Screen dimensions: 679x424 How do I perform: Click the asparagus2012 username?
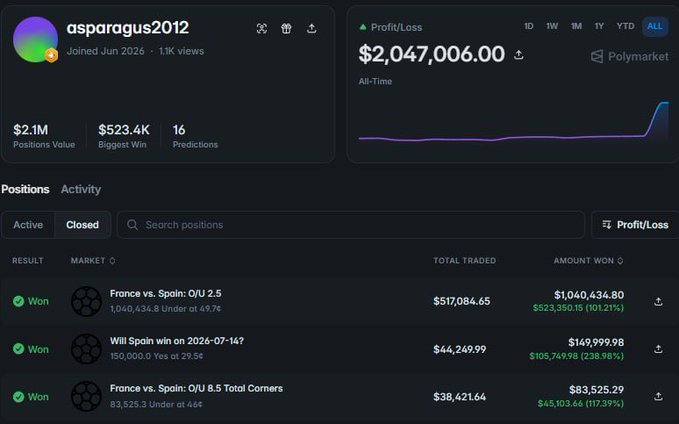tap(128, 28)
